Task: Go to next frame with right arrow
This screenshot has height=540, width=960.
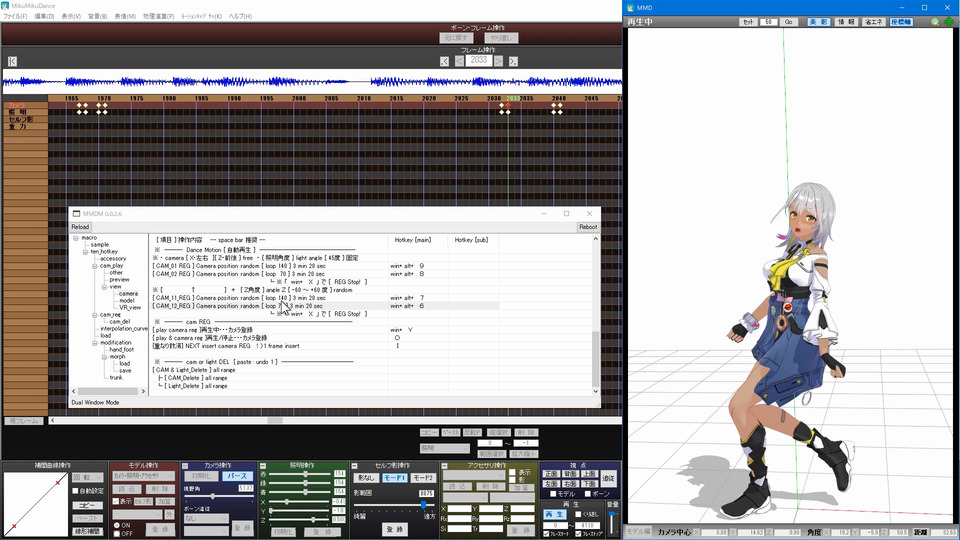Action: coord(498,61)
